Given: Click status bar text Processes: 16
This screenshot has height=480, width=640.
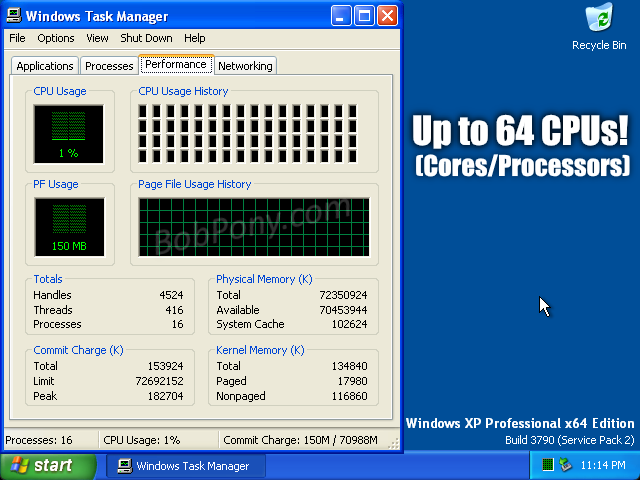Looking at the screenshot, I should pyautogui.click(x=39, y=440).
